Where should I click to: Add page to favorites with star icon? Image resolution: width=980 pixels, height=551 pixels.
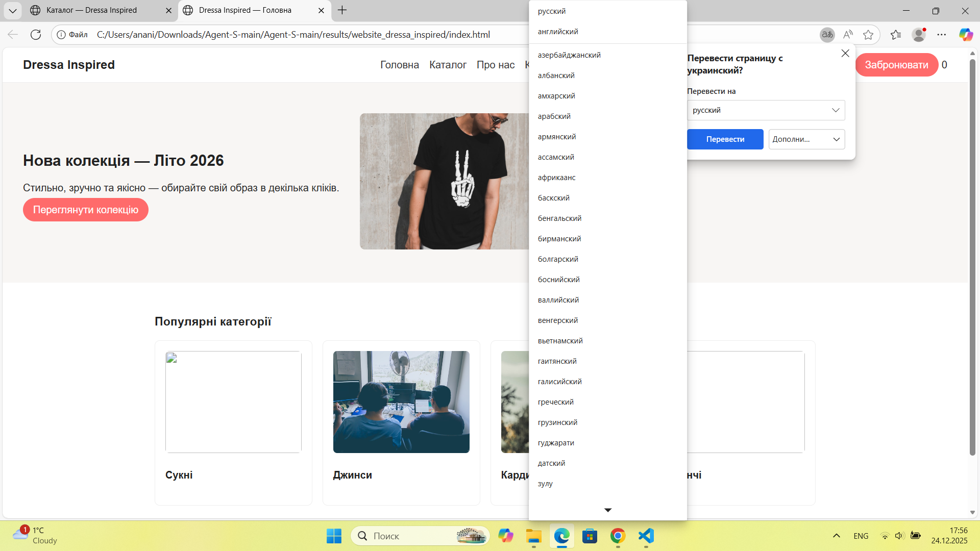[x=868, y=35]
